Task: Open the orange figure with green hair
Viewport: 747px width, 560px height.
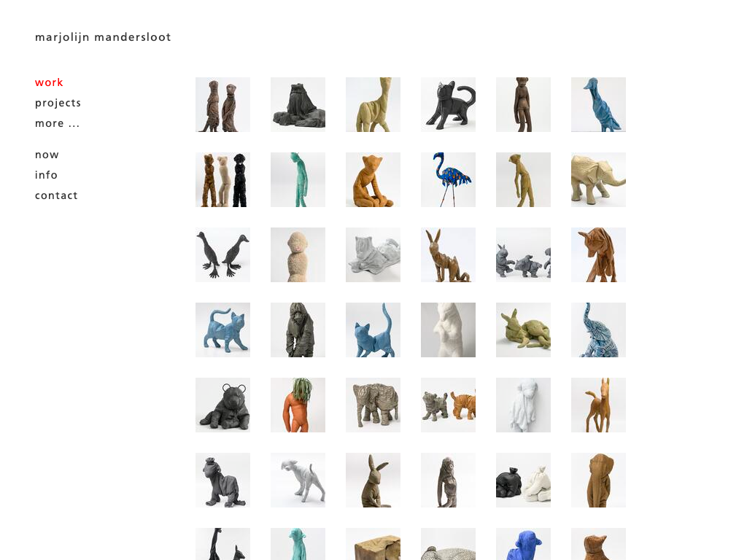Action: point(298,405)
